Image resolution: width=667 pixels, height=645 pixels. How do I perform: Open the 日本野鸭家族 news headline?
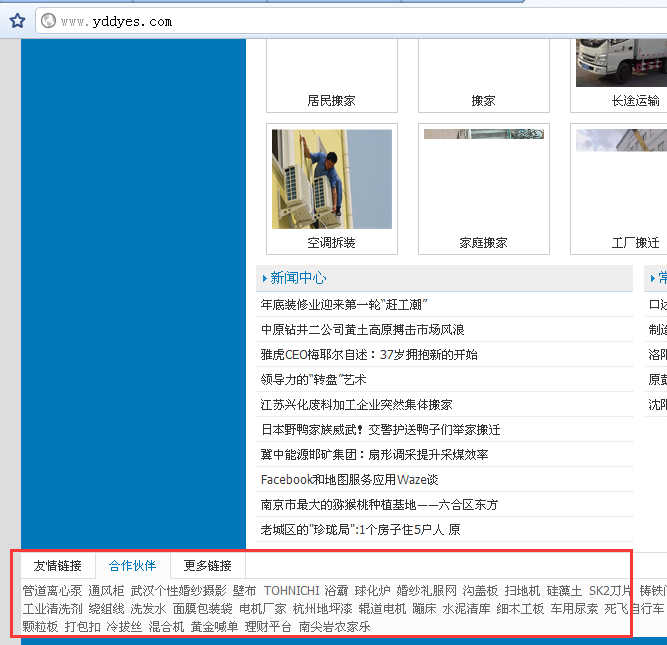click(x=380, y=430)
